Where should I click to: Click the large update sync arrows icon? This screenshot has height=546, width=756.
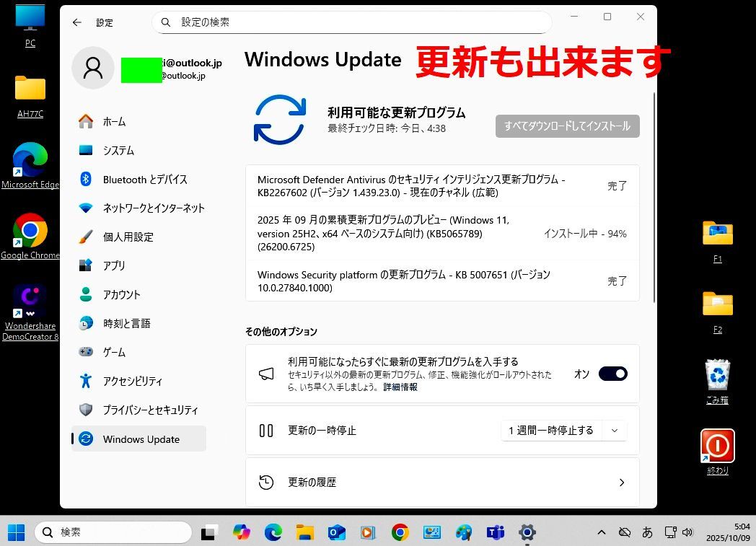(280, 120)
